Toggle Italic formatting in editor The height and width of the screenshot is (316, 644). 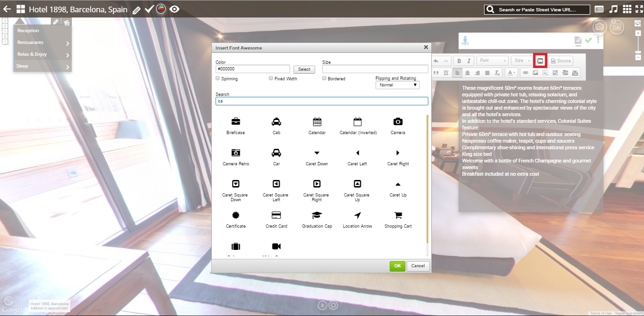click(x=469, y=61)
